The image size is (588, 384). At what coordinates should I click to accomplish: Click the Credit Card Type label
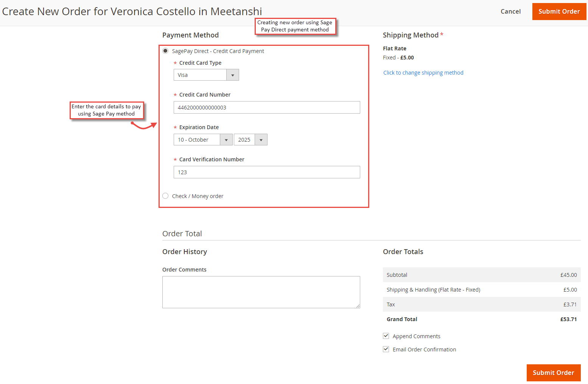click(x=200, y=63)
